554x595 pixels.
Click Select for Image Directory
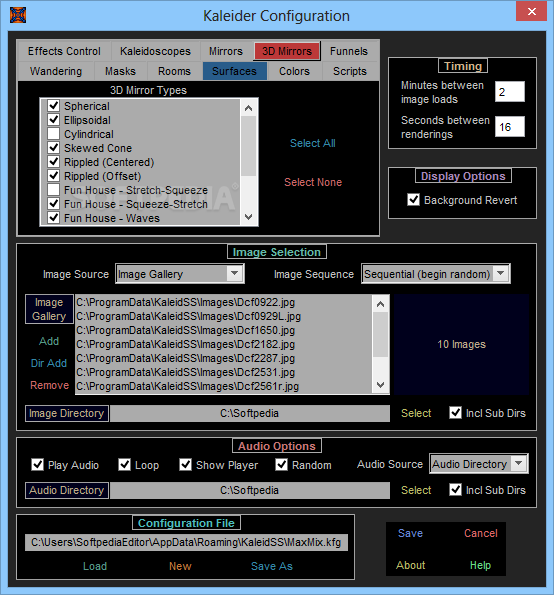416,413
